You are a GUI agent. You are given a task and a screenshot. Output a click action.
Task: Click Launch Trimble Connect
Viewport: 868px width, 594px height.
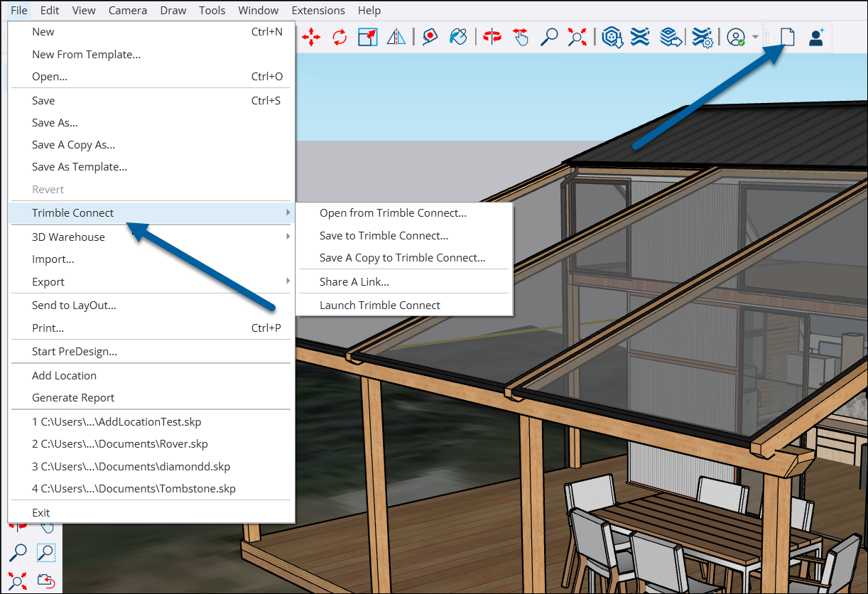click(380, 305)
